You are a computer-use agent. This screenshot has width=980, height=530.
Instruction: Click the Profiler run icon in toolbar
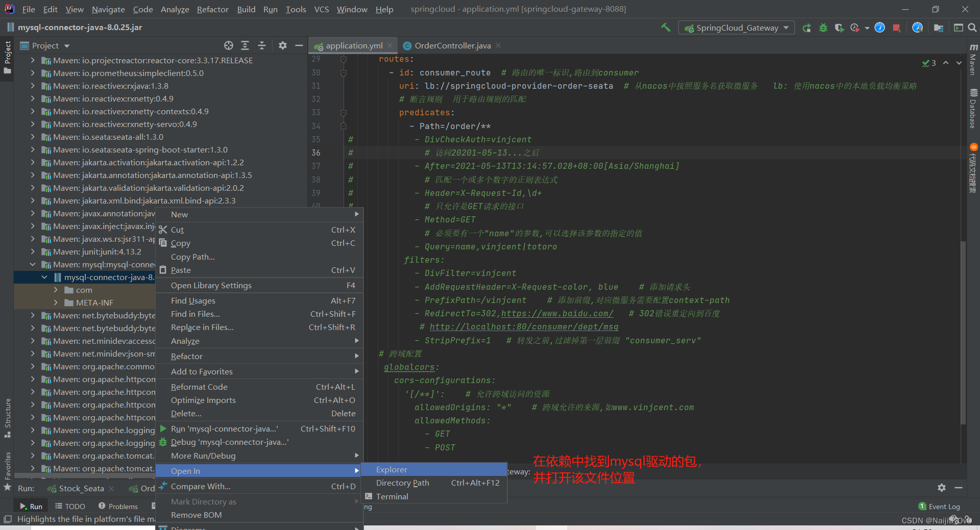tap(855, 28)
